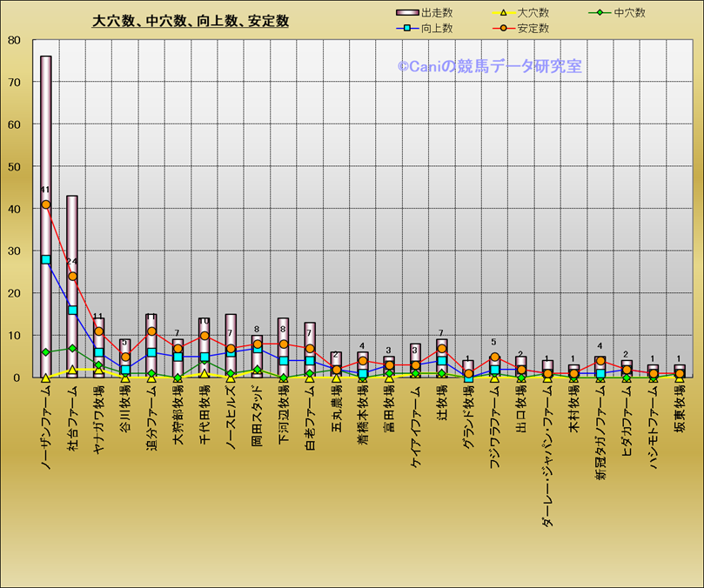Screen dimensions: 704x588
Task: Click the 出走数 bar icon in legend
Action: (x=407, y=13)
